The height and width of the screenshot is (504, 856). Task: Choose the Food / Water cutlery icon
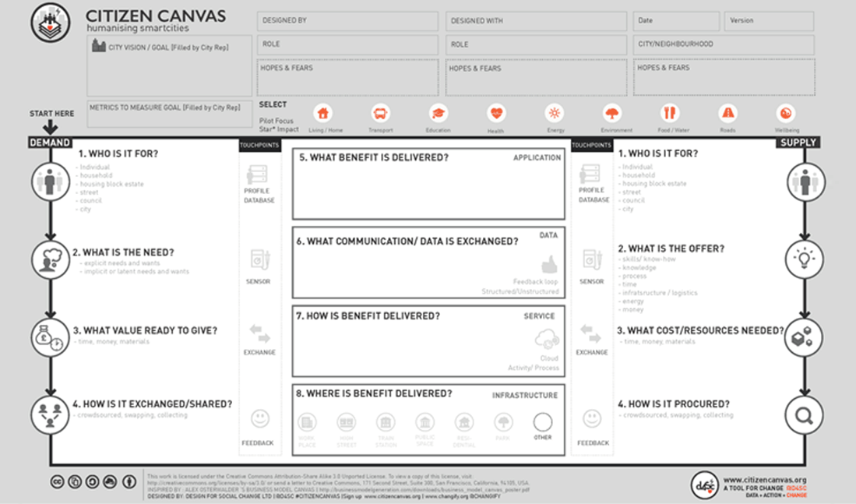point(670,114)
